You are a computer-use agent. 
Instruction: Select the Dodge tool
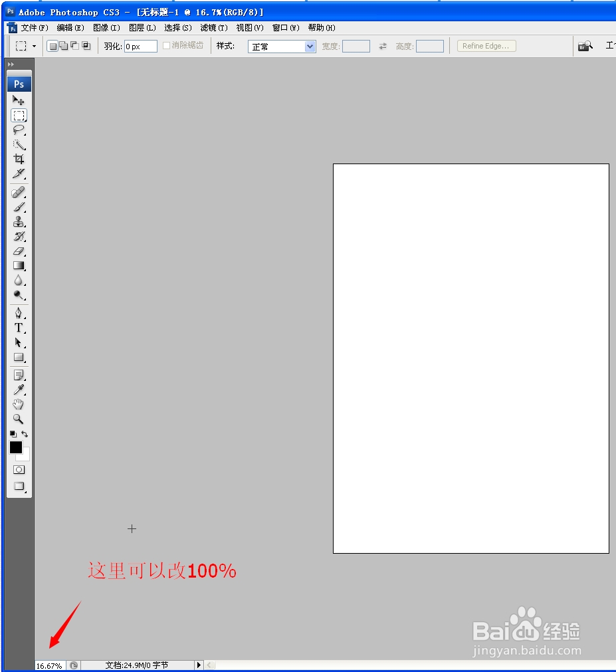(19, 295)
